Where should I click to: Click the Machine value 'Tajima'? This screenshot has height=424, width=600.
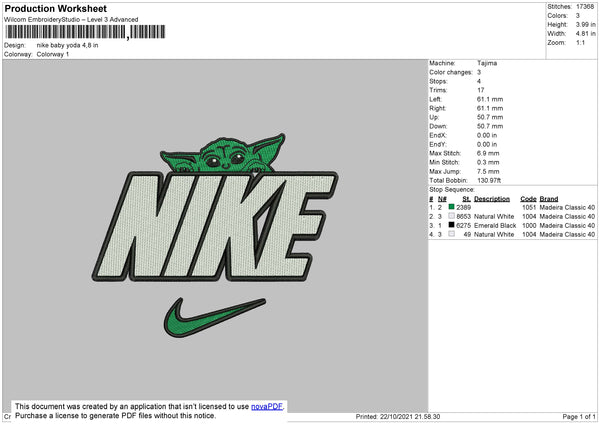pyautogui.click(x=487, y=63)
